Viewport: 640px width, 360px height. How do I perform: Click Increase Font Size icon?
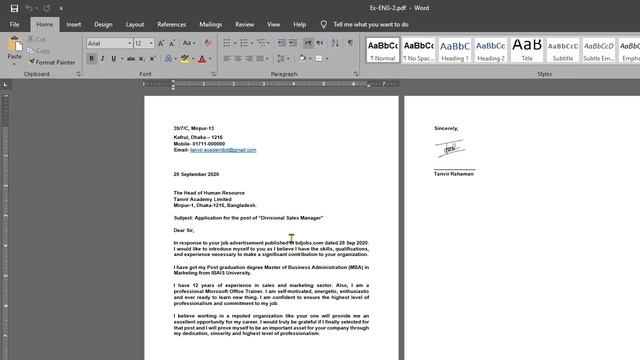pos(161,43)
